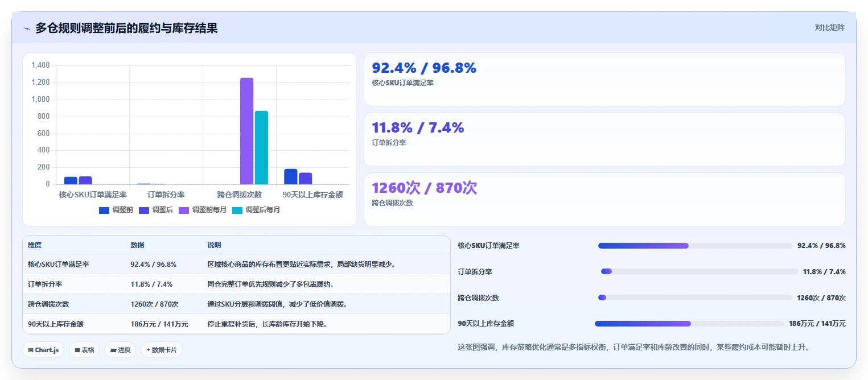Toggle 调整后 legend item in chart
The height and width of the screenshot is (380, 868).
[156, 210]
